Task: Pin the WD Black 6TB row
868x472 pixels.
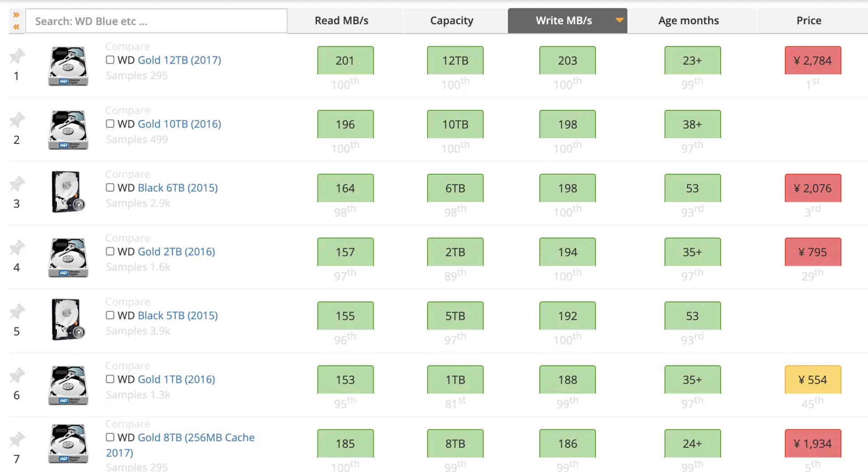Action: 17,184
